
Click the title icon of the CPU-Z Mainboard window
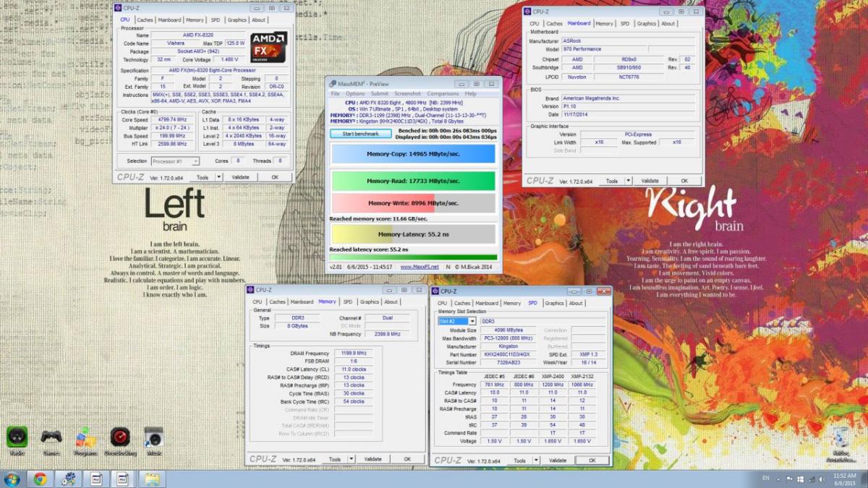528,12
